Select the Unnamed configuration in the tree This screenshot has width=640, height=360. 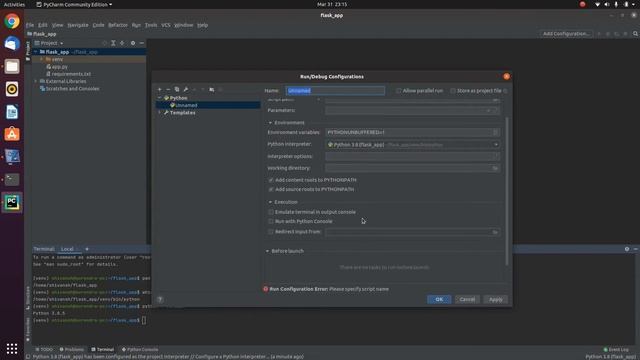tap(186, 105)
